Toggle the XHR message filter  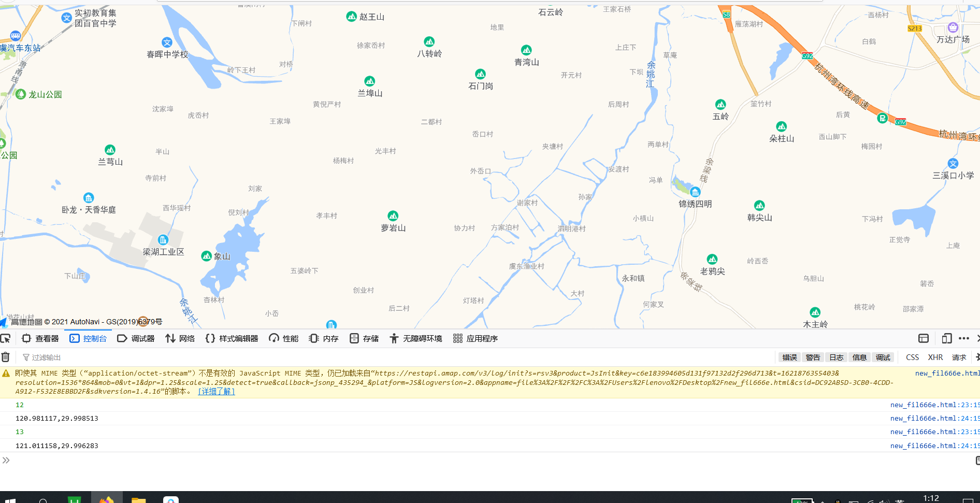coord(935,357)
